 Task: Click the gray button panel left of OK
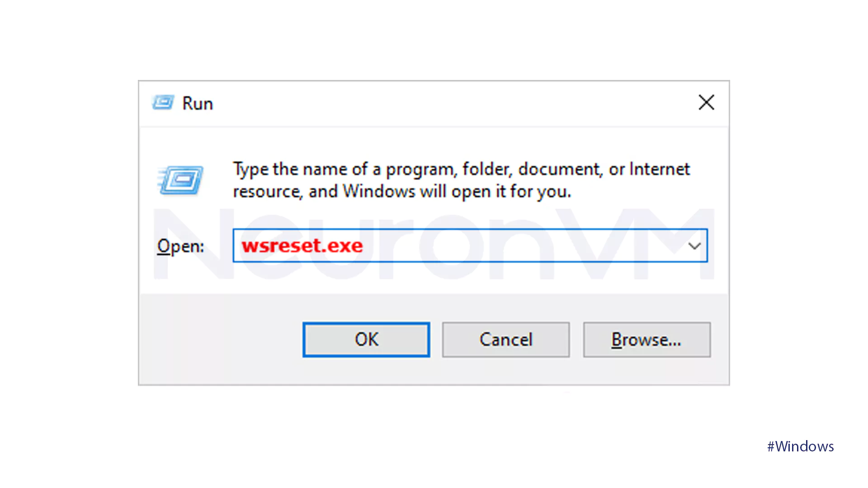(222, 340)
